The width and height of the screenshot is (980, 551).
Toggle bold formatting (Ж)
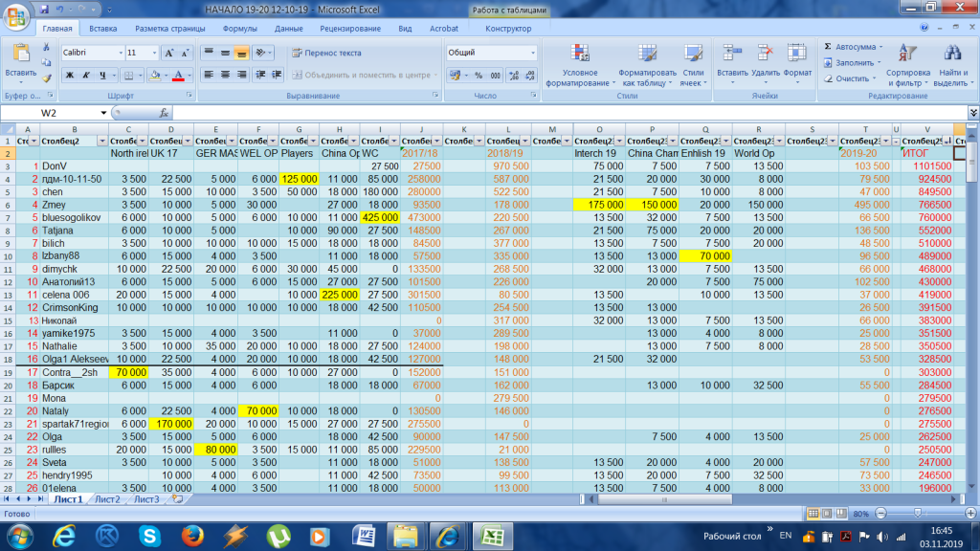point(70,75)
